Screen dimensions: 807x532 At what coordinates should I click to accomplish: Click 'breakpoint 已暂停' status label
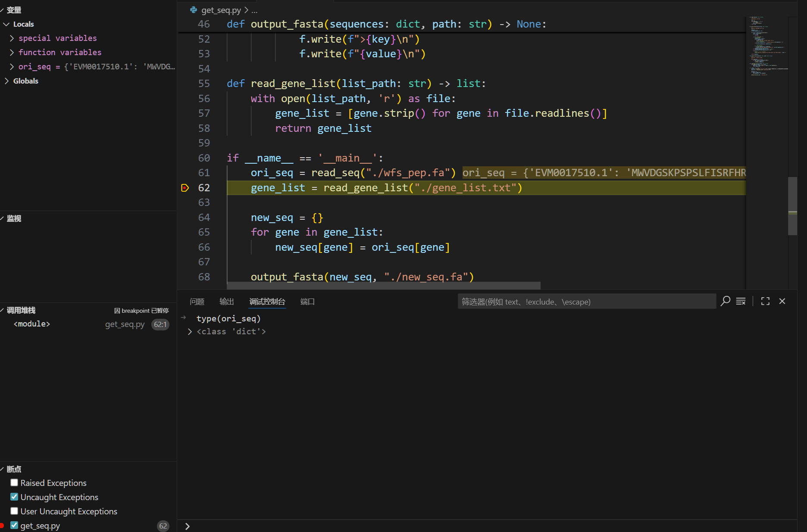[141, 311]
